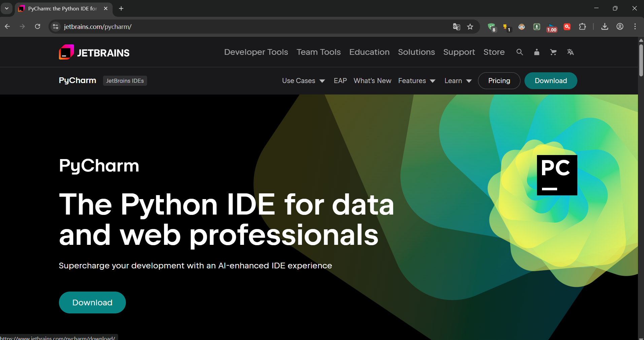Click the trophy extension icon with badge 1

(506, 27)
